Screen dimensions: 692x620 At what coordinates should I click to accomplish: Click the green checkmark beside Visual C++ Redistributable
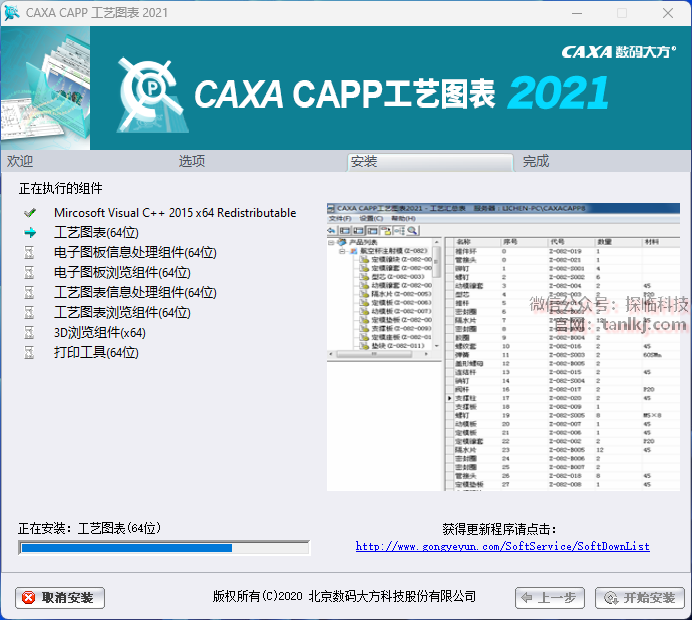30,213
